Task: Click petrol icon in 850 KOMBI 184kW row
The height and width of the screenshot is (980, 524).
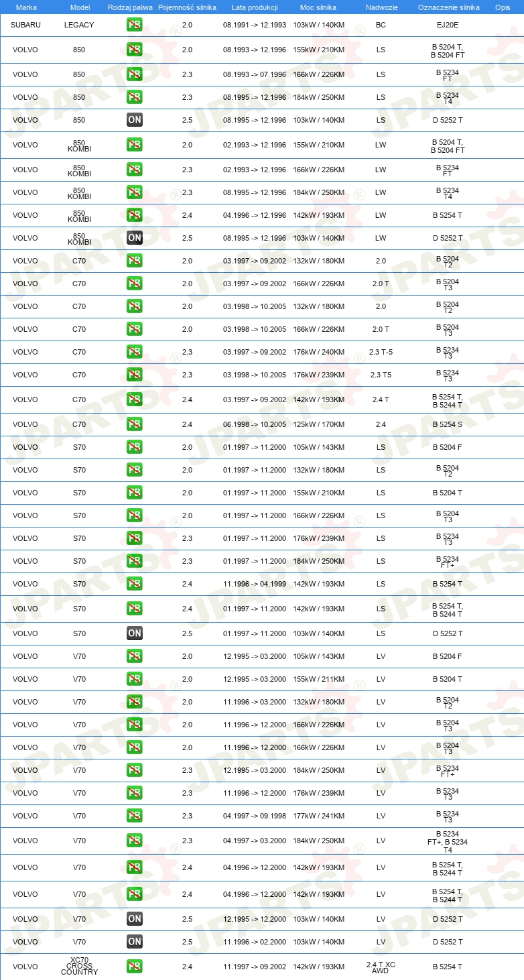Action: coord(135,192)
